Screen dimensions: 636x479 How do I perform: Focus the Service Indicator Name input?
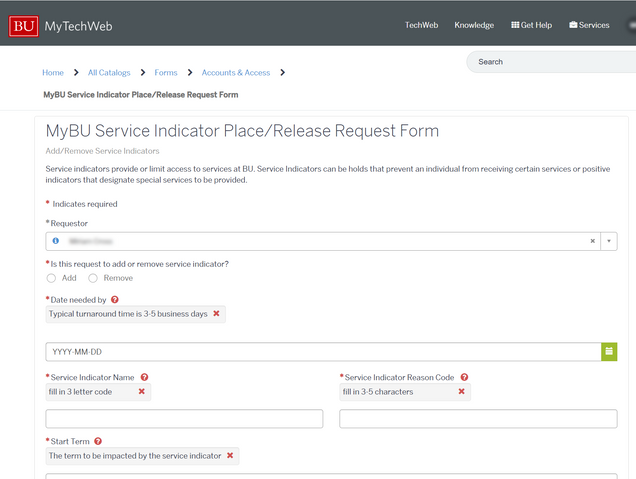[x=184, y=419]
